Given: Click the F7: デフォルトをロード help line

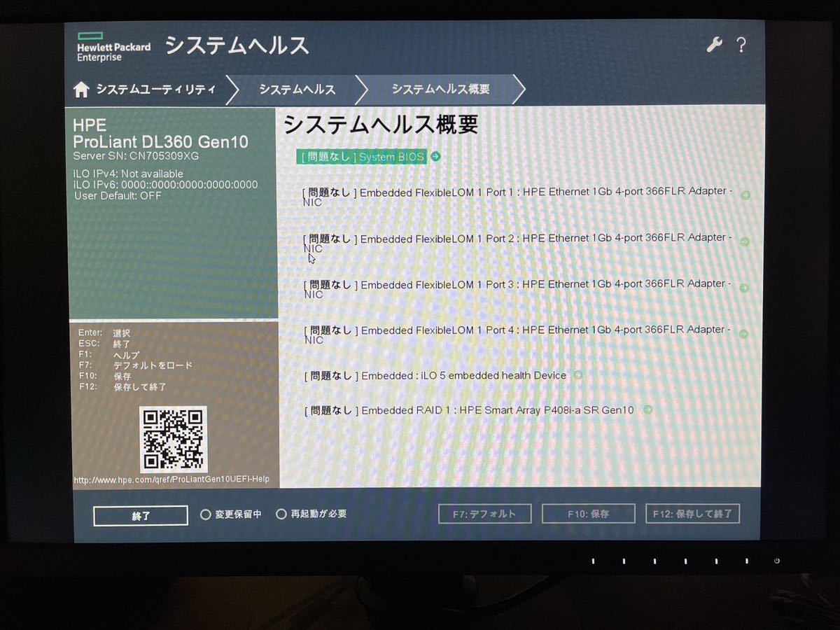Looking at the screenshot, I should coord(135,365).
